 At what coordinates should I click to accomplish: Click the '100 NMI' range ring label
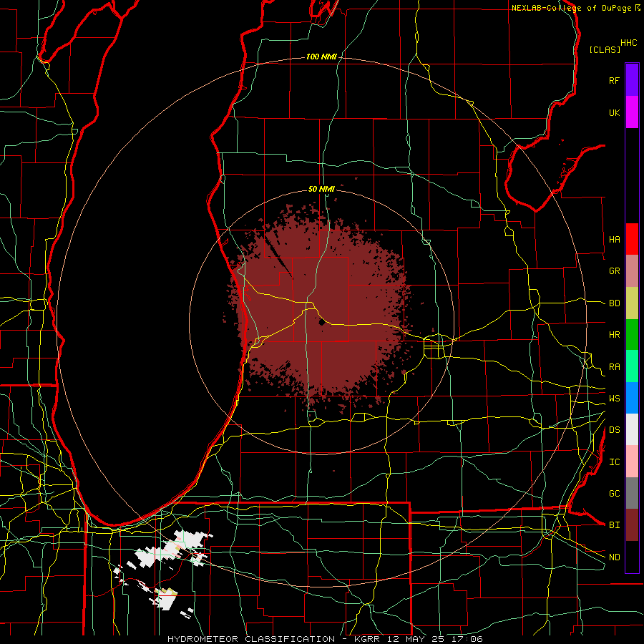[x=321, y=57]
